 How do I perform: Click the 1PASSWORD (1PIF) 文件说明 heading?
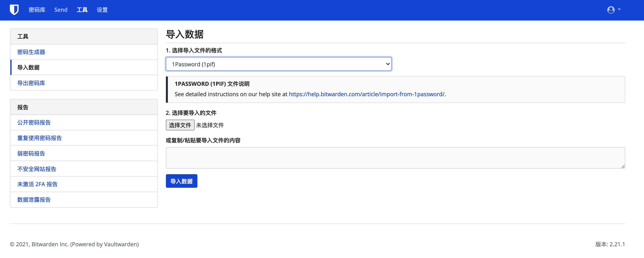[212, 84]
